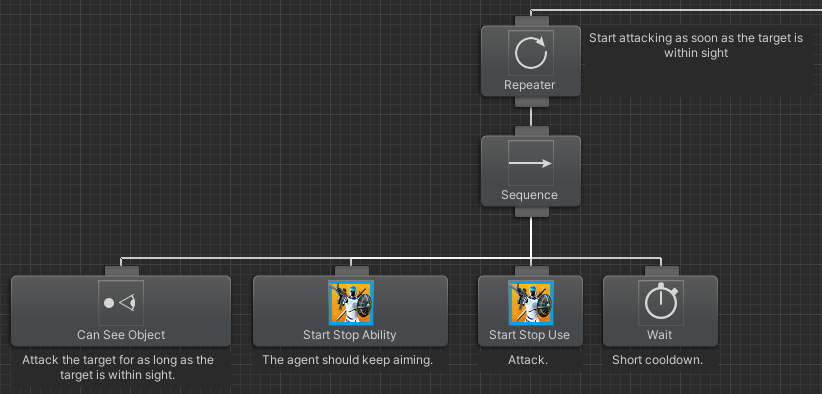Click the Can See Object node title
This screenshot has width=822, height=394.
tap(121, 335)
